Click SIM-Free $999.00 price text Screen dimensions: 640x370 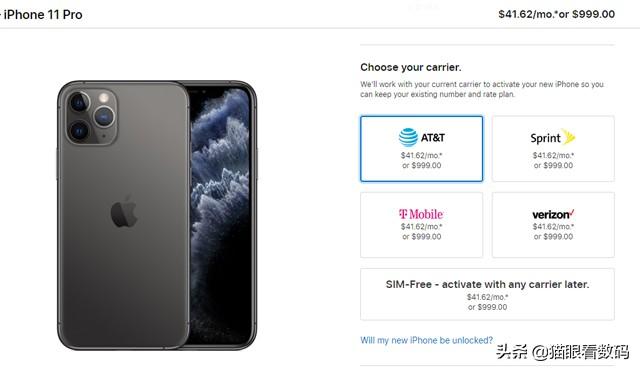point(487,307)
